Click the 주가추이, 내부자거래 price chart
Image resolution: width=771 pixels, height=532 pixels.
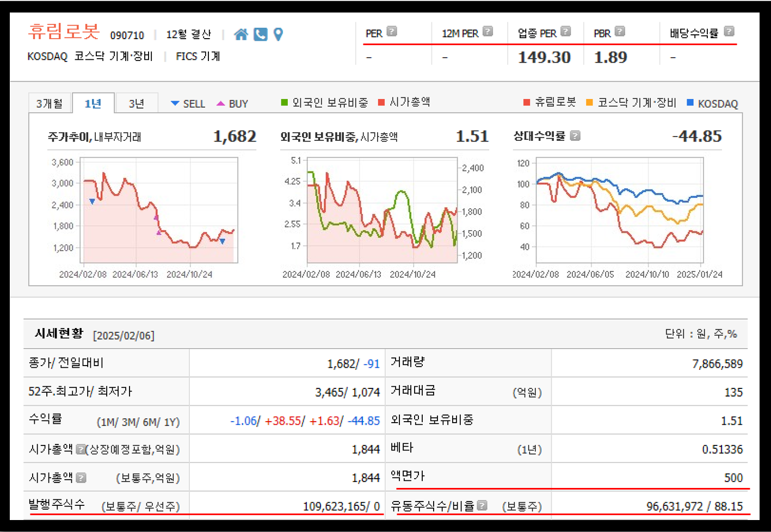click(x=159, y=211)
